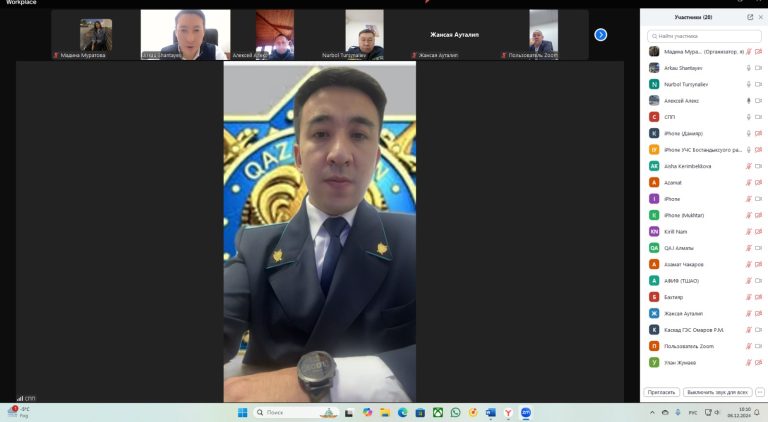Select Nurbol Tursynaliev video thumbnail
This screenshot has height=422, width=768.
364,35
